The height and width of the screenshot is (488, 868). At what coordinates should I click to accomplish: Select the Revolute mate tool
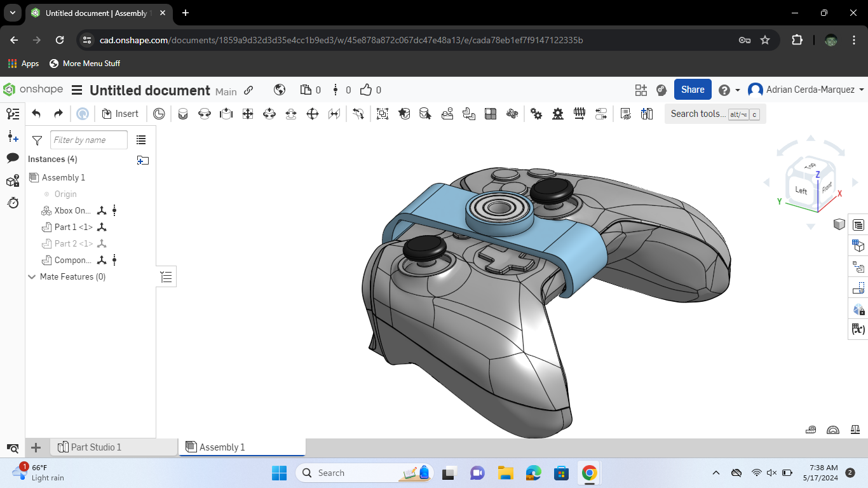pyautogui.click(x=205, y=114)
